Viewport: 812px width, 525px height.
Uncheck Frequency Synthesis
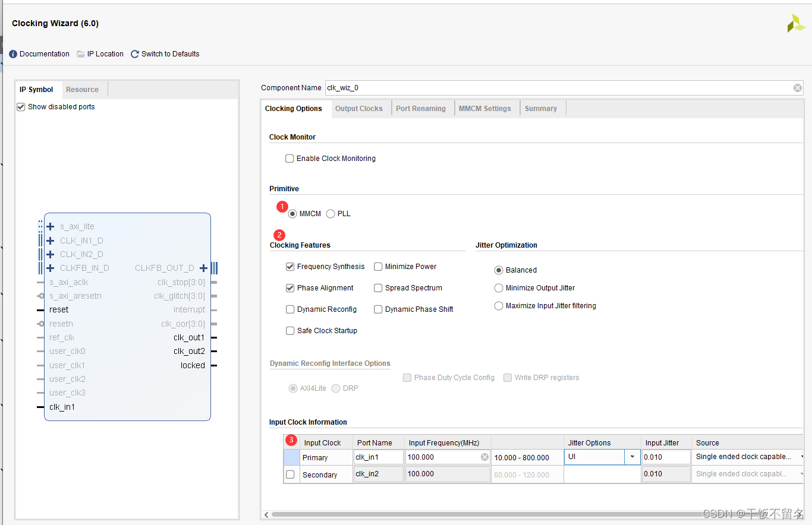click(290, 267)
